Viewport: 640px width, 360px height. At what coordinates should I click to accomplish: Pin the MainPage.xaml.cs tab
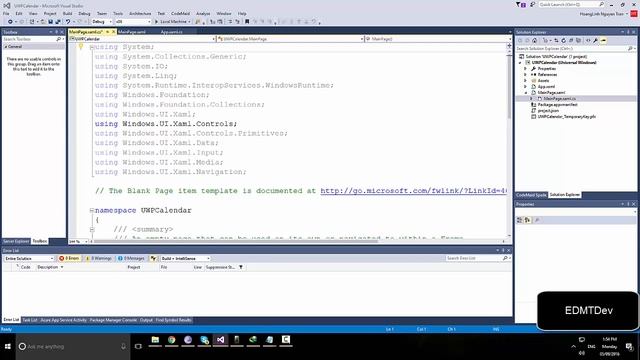[x=108, y=32]
